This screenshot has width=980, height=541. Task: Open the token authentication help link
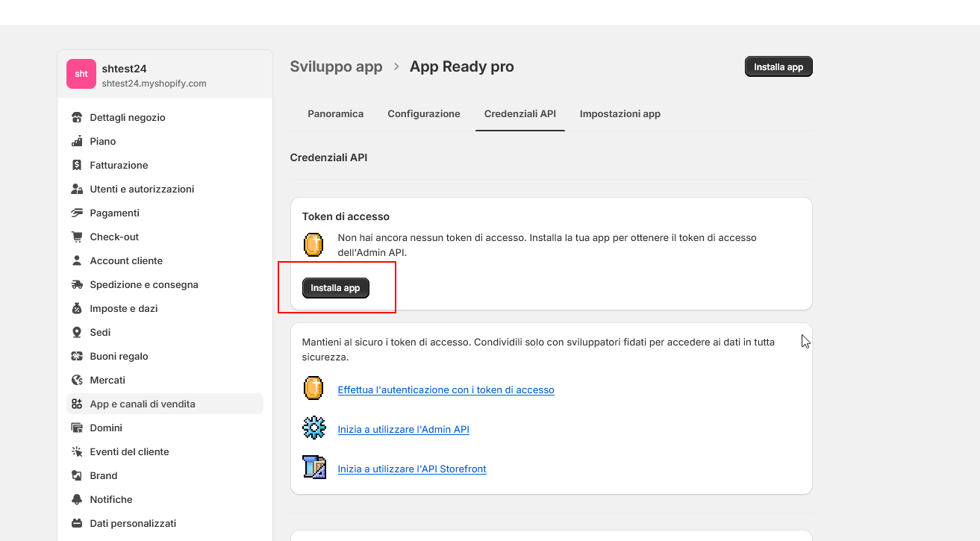tap(446, 390)
